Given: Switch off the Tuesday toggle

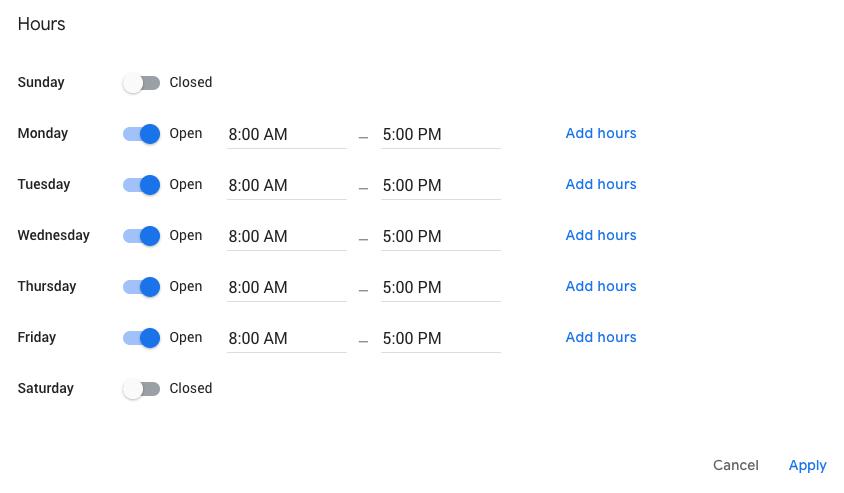Looking at the screenshot, I should tap(141, 185).
